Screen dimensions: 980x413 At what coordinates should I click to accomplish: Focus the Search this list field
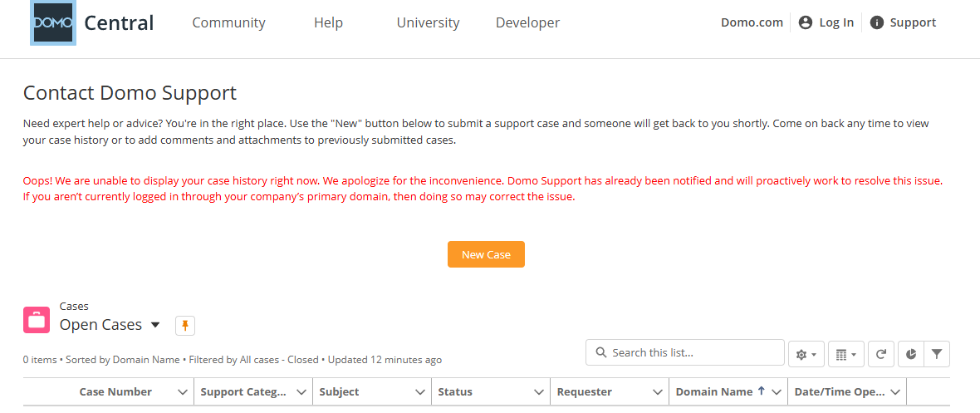pyautogui.click(x=685, y=352)
